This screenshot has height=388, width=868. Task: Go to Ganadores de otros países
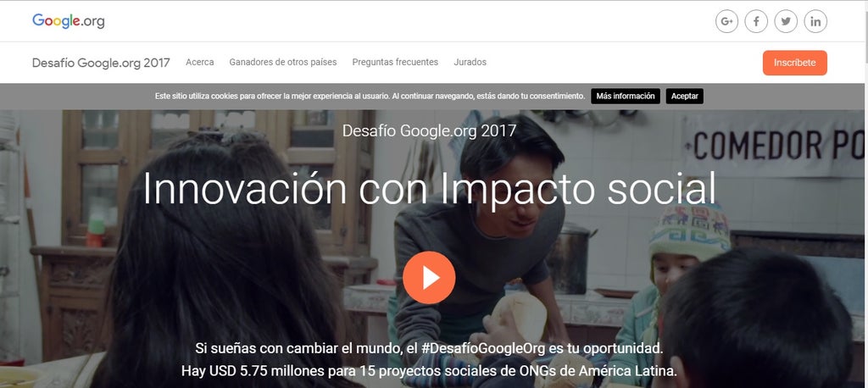click(283, 63)
